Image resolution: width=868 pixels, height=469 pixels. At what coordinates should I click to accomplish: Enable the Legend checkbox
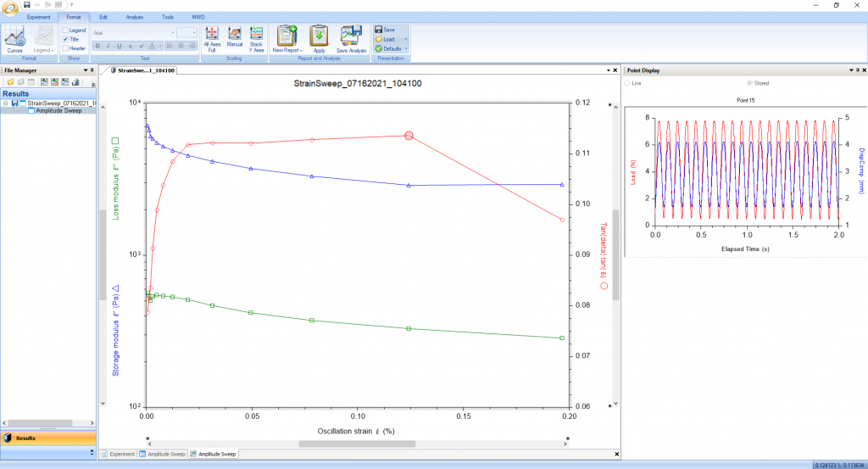65,31
